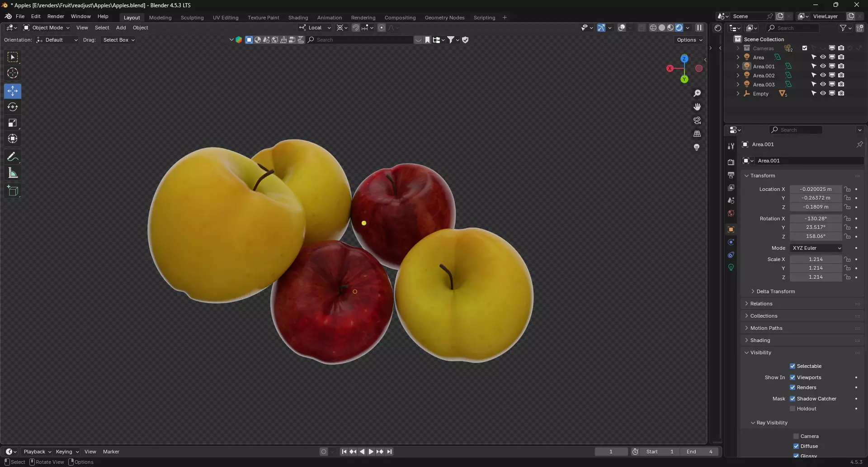This screenshot has width=868, height=467.
Task: Click the Scale X value field
Action: coord(816,259)
